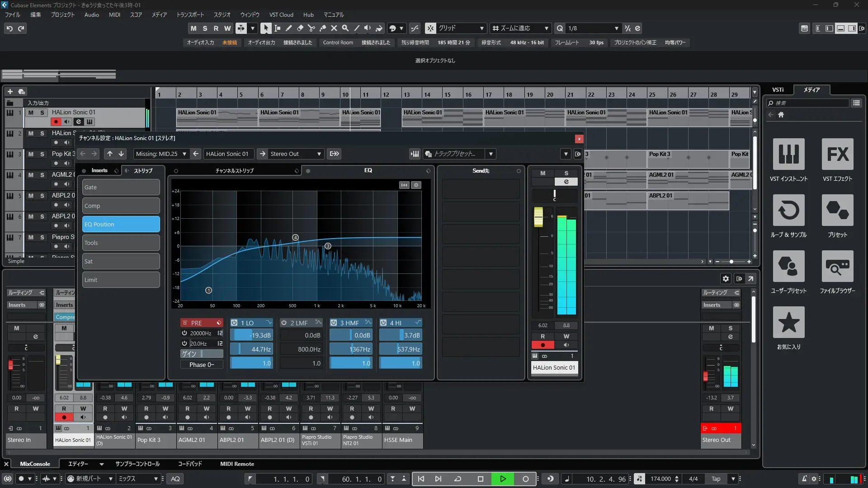Mute the Pop Kit 3 track
This screenshot has height=488, width=868.
click(x=31, y=154)
